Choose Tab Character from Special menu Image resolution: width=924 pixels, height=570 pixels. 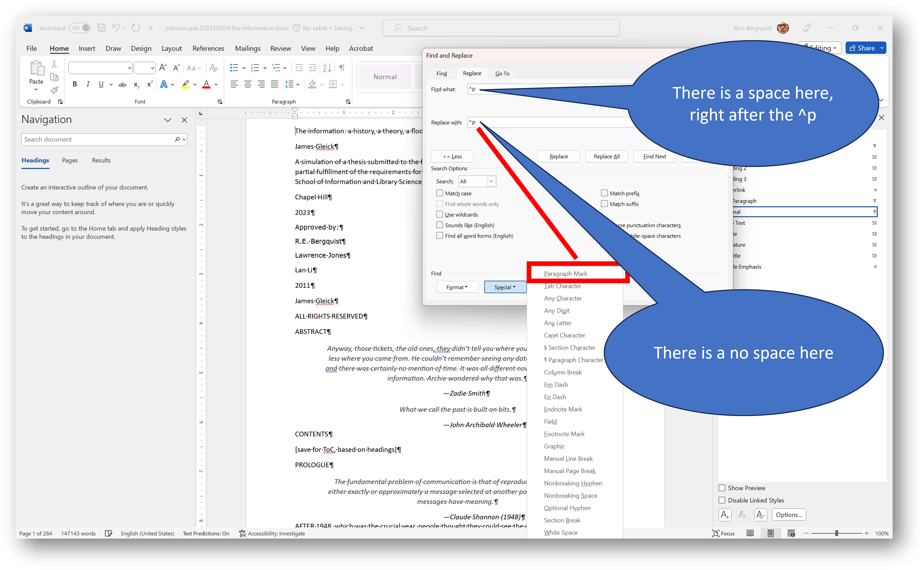(x=562, y=286)
